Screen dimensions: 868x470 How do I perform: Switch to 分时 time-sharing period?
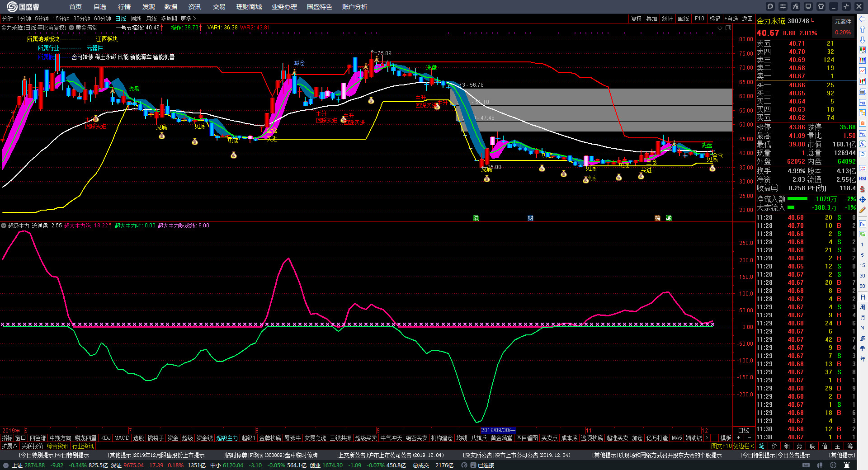point(8,19)
